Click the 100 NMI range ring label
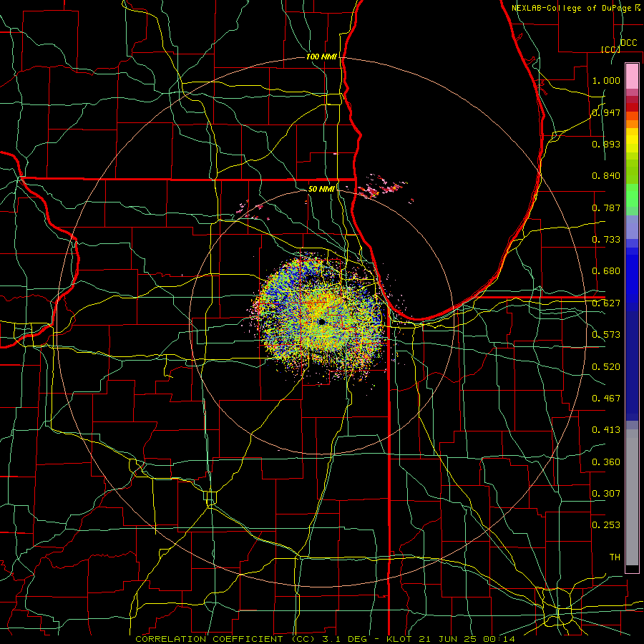 pos(321,57)
